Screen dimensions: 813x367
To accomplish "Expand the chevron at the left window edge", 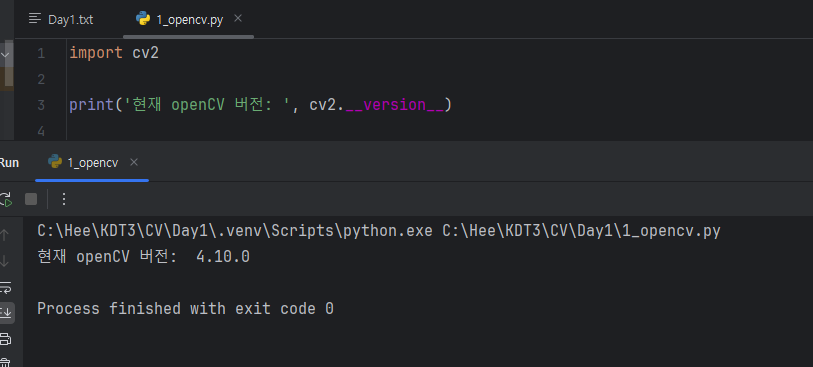I will coord(5,54).
